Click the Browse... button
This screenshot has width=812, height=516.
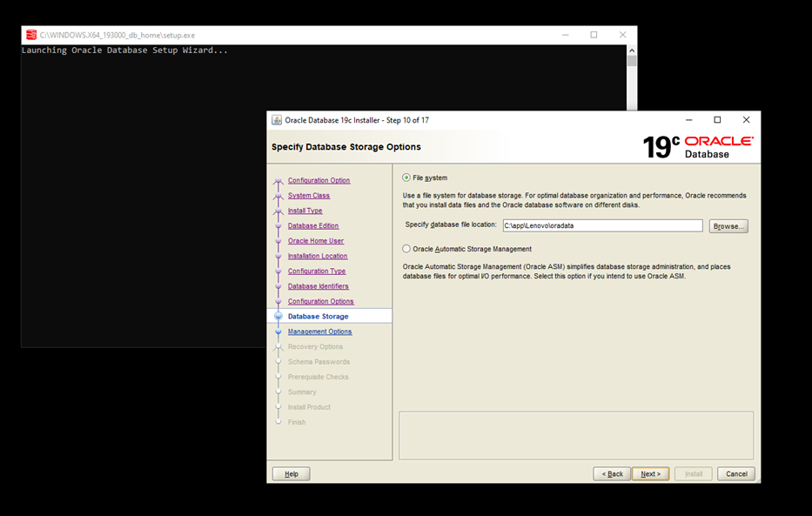(x=728, y=226)
